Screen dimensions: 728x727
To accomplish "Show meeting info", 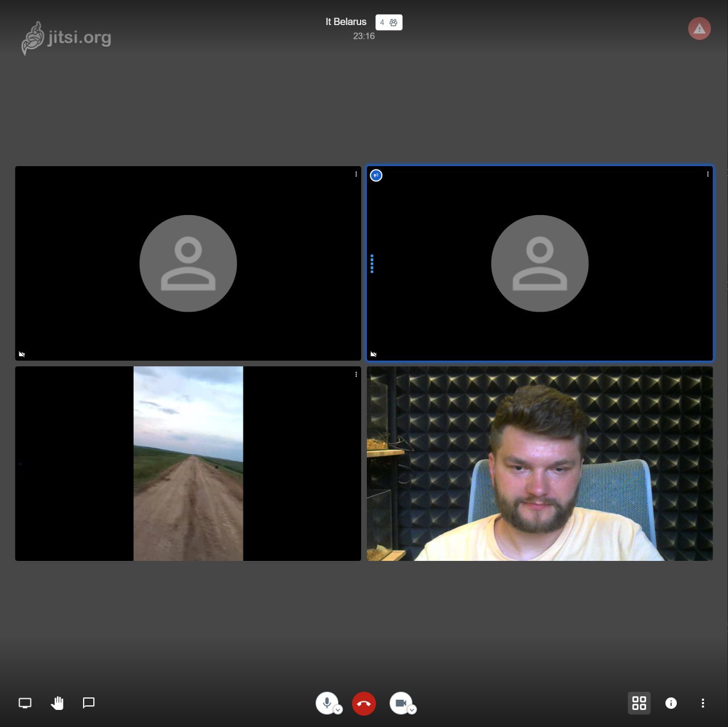I will pos(671,703).
